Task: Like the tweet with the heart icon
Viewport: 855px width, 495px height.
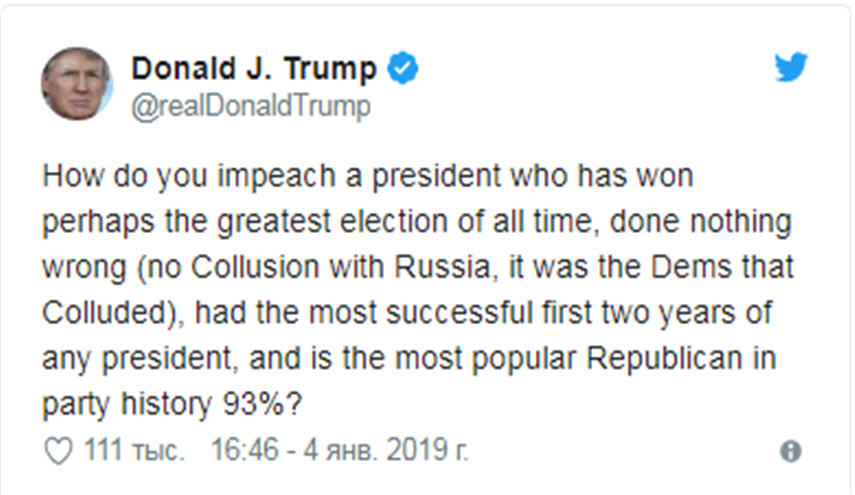Action: coord(60,451)
